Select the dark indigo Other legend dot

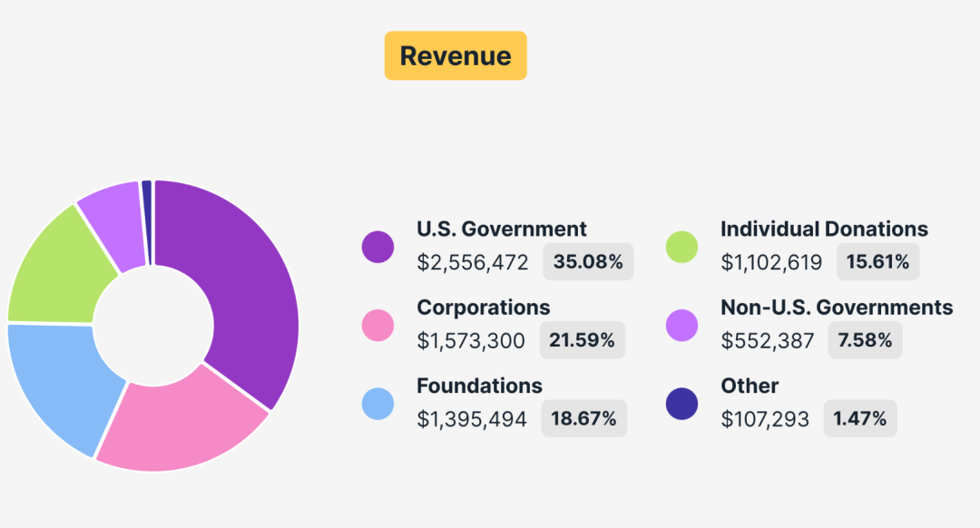681,404
